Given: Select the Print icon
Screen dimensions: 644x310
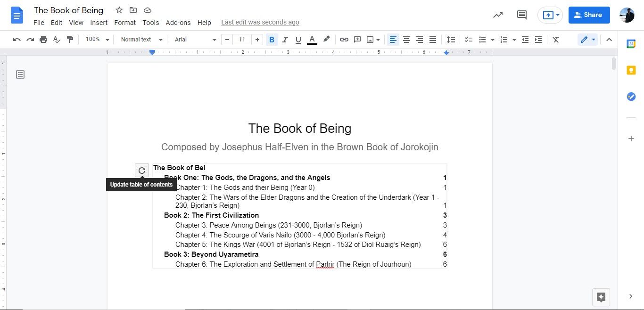Looking at the screenshot, I should pos(43,40).
